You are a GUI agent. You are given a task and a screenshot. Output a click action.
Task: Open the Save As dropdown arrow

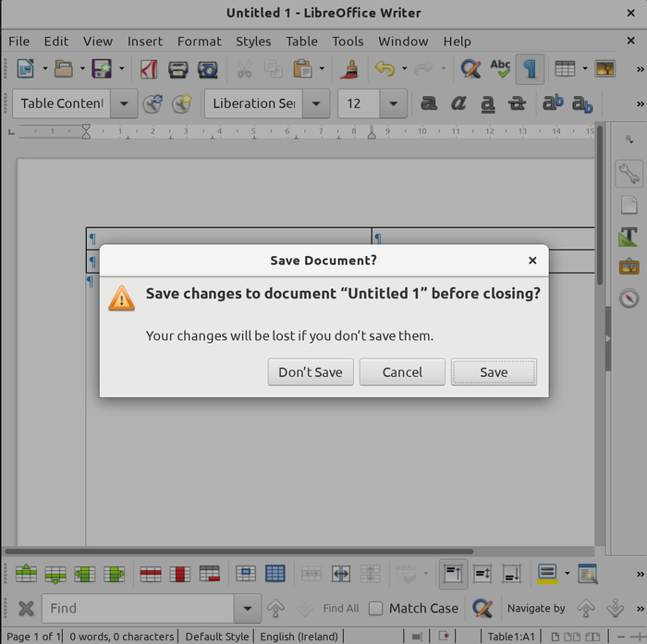121,68
